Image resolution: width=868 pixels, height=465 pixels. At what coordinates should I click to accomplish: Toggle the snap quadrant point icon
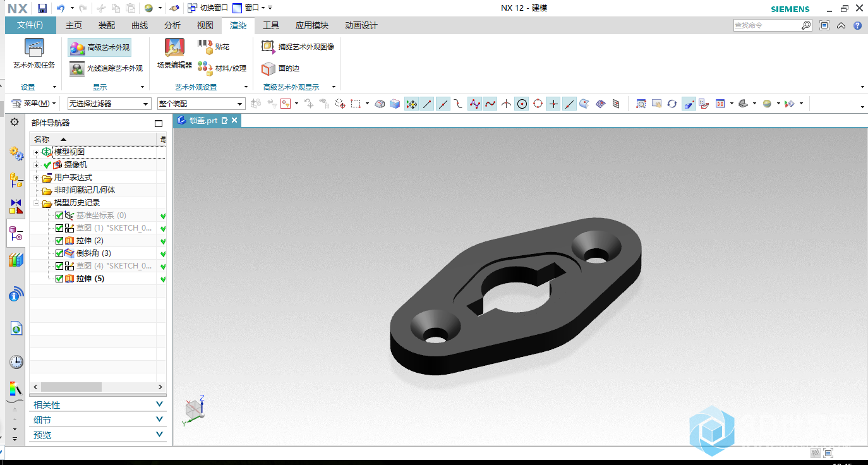pos(538,104)
